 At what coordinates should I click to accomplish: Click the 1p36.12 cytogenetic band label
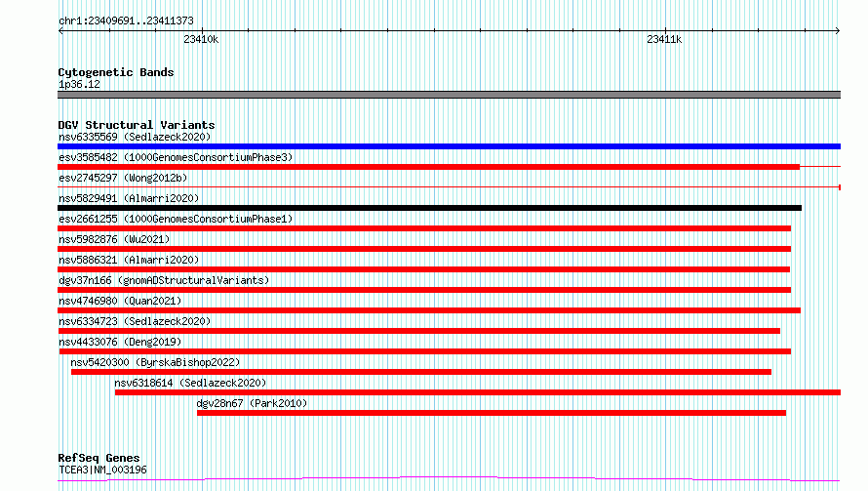tap(79, 84)
